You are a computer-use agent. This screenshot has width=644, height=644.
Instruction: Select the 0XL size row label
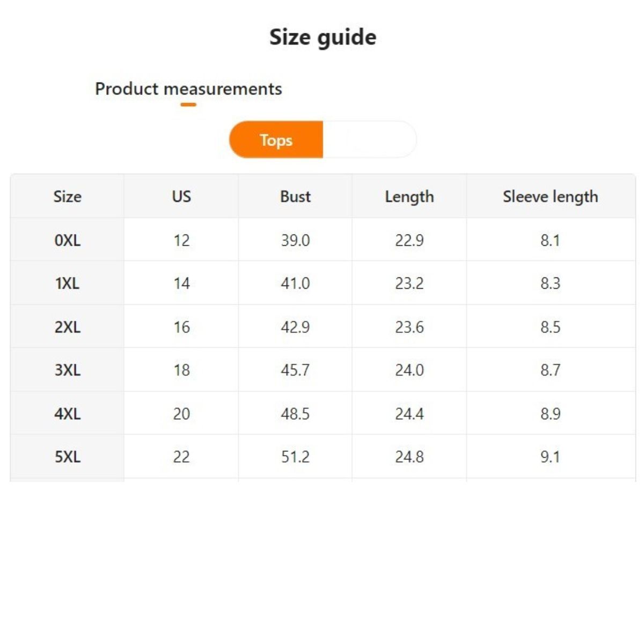pos(67,240)
